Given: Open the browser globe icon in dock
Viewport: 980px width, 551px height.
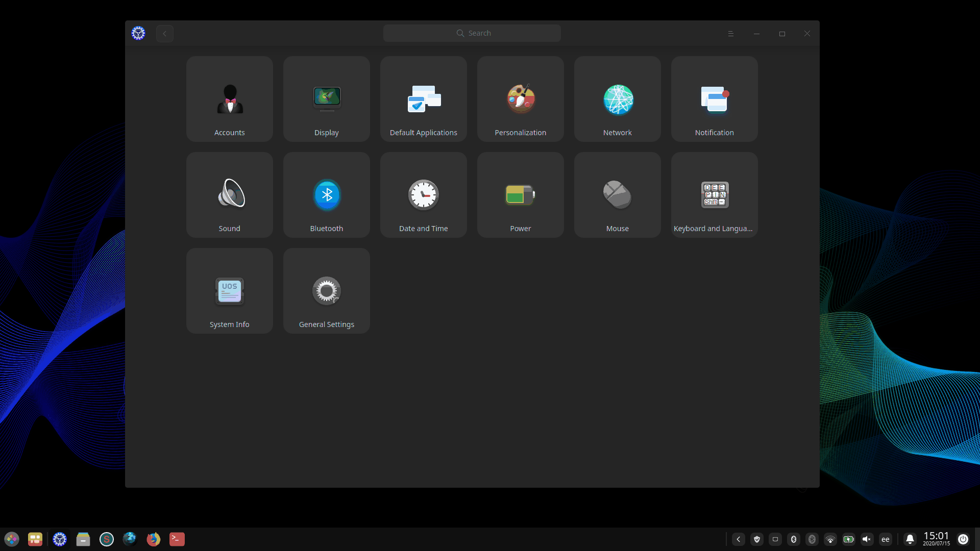Looking at the screenshot, I should click(x=130, y=539).
